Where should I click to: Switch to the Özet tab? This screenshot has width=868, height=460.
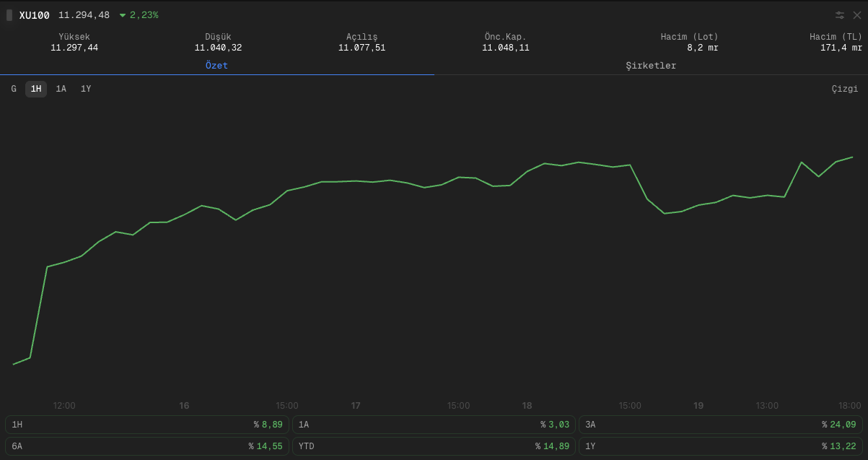(x=216, y=66)
